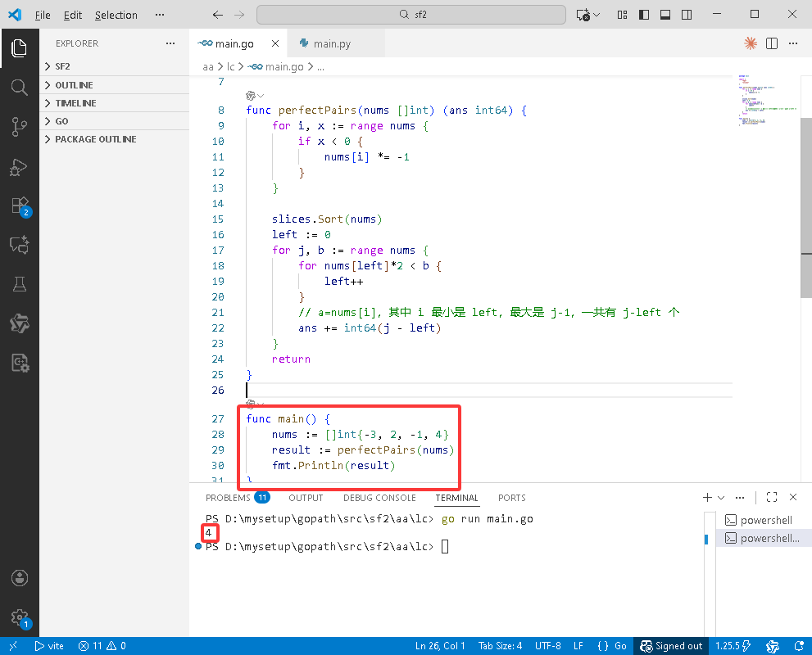Click the 'lc' breadcrumb segment

click(230, 67)
